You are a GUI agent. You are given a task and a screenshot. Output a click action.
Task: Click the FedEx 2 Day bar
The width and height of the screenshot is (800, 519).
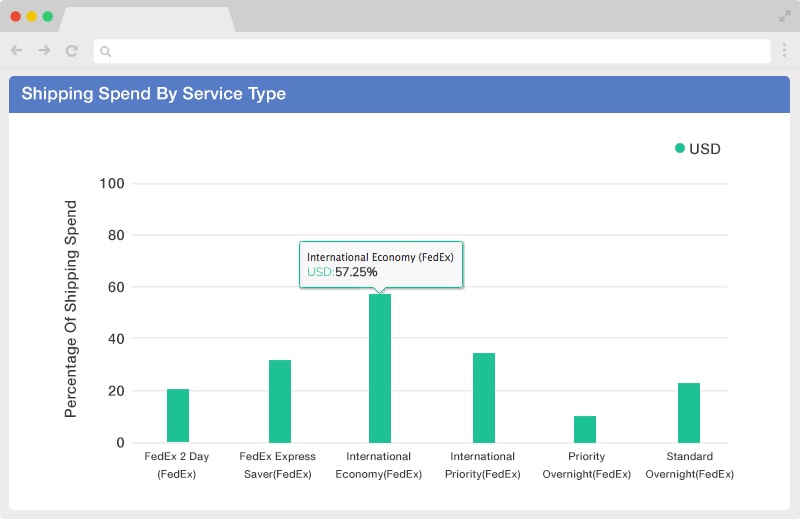pyautogui.click(x=178, y=415)
